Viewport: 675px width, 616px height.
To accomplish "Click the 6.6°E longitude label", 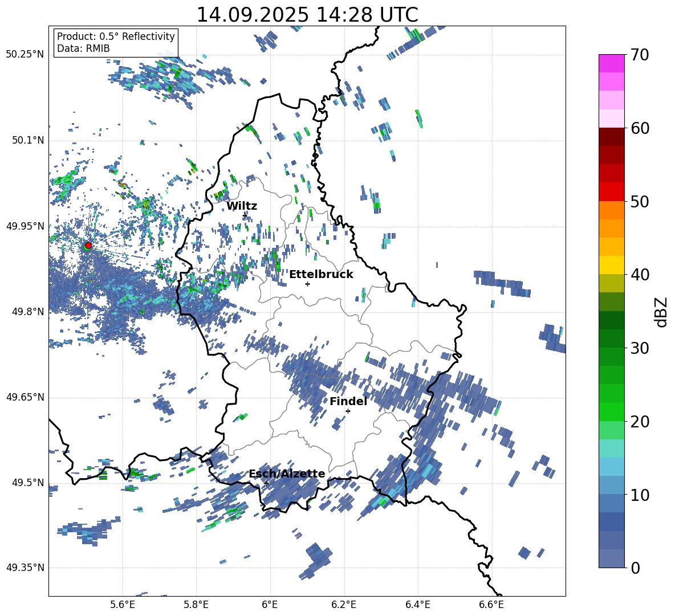I will click(491, 605).
